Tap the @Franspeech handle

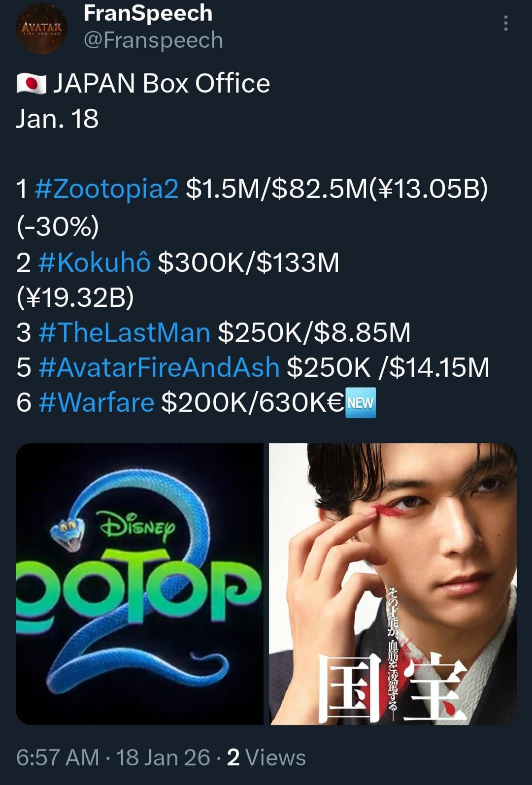(x=153, y=40)
